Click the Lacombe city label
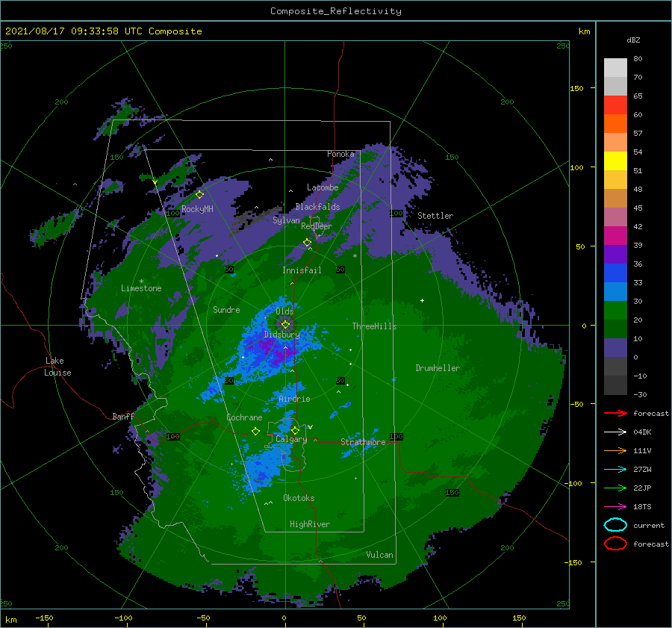 [x=323, y=187]
